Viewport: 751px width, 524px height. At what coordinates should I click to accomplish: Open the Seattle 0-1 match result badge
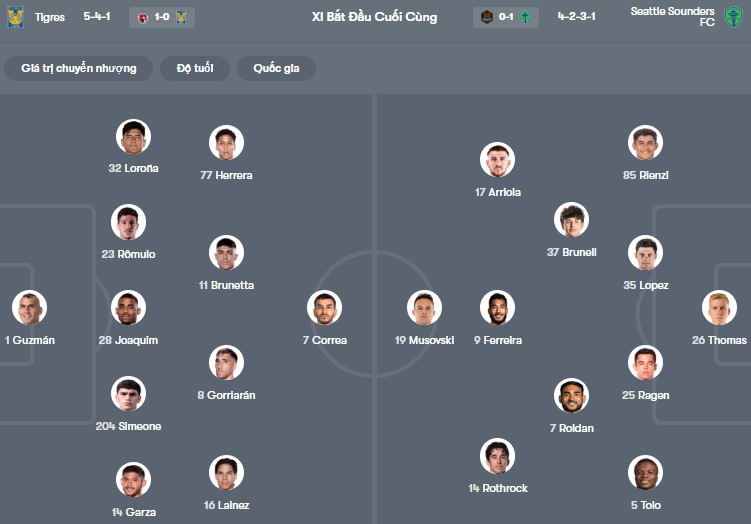(506, 17)
